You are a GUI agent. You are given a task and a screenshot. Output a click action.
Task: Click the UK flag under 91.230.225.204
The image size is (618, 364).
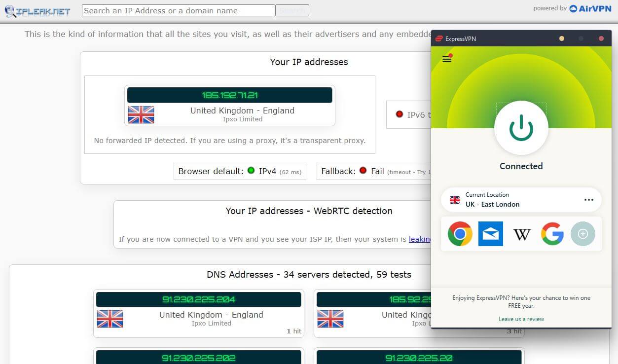pyautogui.click(x=110, y=319)
